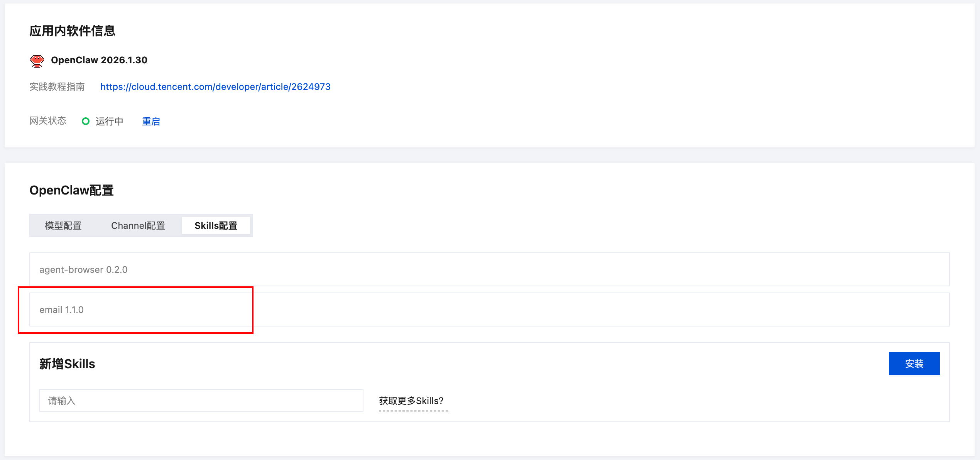Click the green running status indicator
The height and width of the screenshot is (460, 980).
click(86, 121)
